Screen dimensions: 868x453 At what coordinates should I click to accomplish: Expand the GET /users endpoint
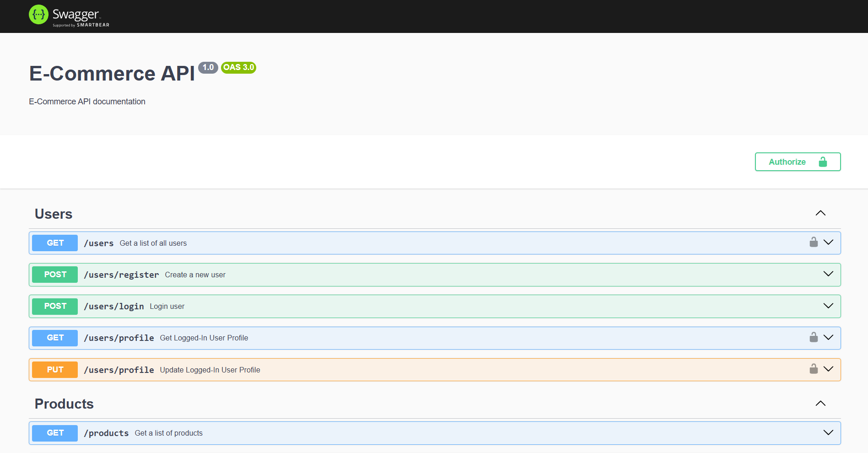pos(828,242)
